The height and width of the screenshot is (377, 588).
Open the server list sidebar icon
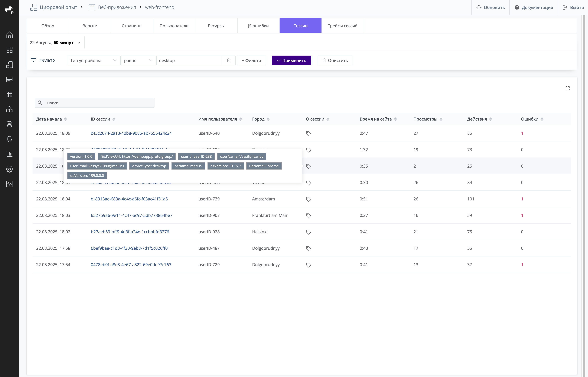(x=9, y=79)
